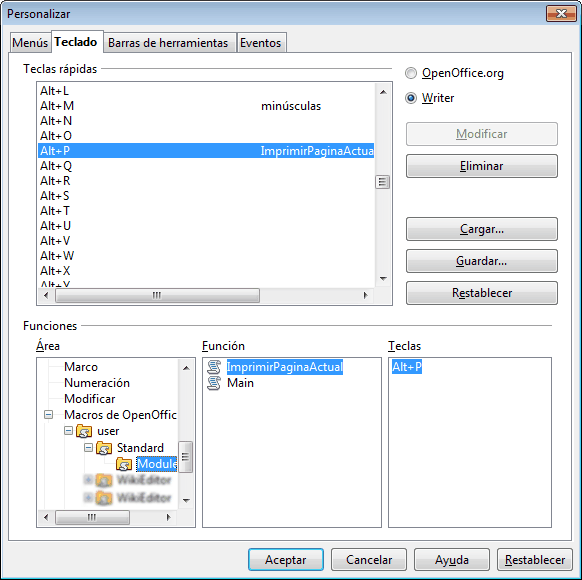
Task: Select the Module tree item
Action: 157,464
